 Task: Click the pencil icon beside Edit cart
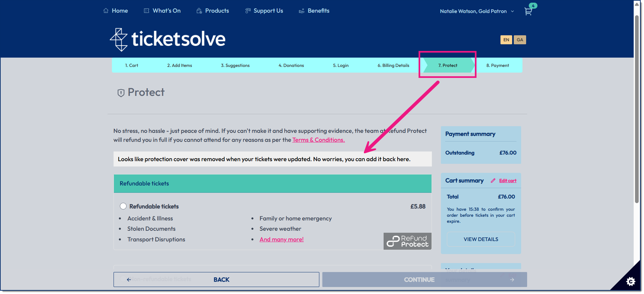point(493,180)
